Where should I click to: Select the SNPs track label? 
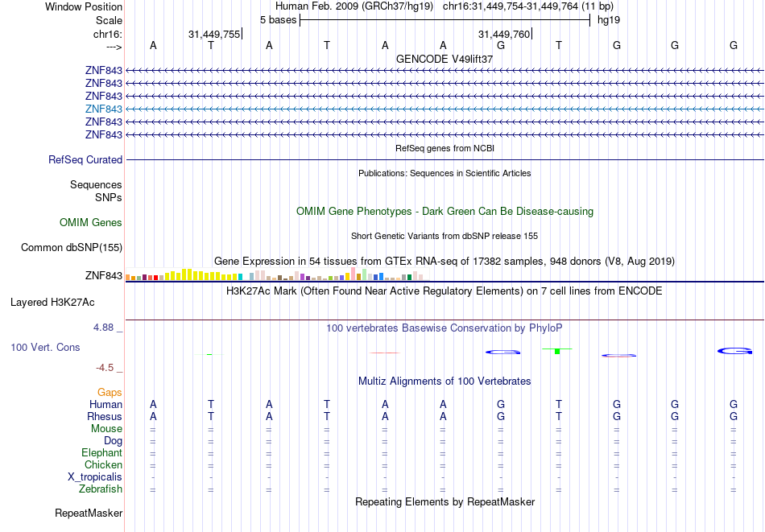(109, 197)
